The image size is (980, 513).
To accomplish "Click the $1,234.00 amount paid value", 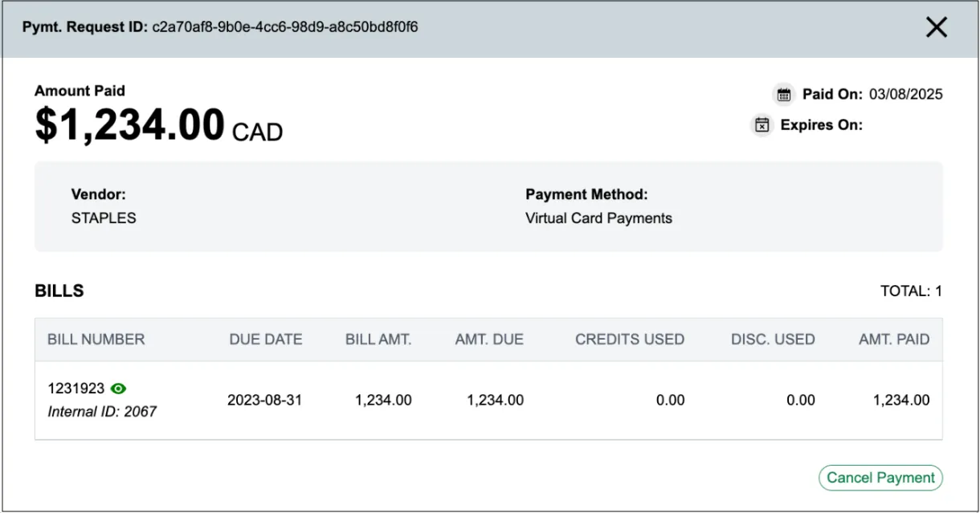I will (129, 125).
